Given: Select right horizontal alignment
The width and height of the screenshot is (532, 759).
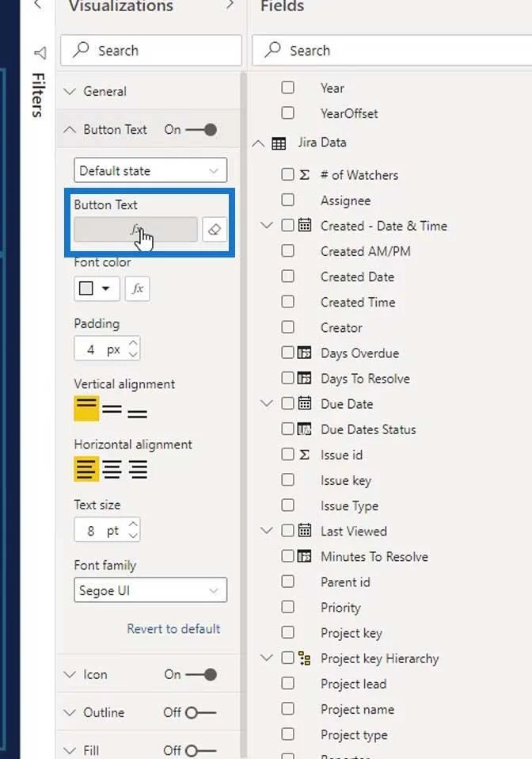Looking at the screenshot, I should coord(137,469).
